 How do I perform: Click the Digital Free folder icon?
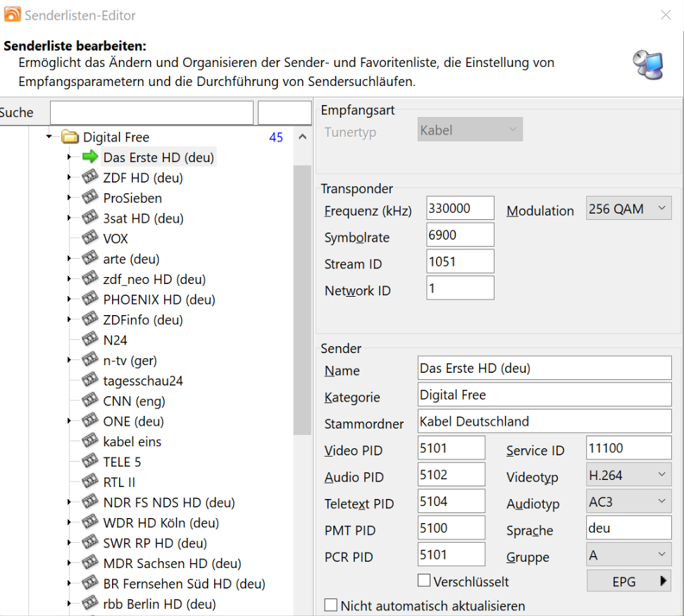click(70, 137)
